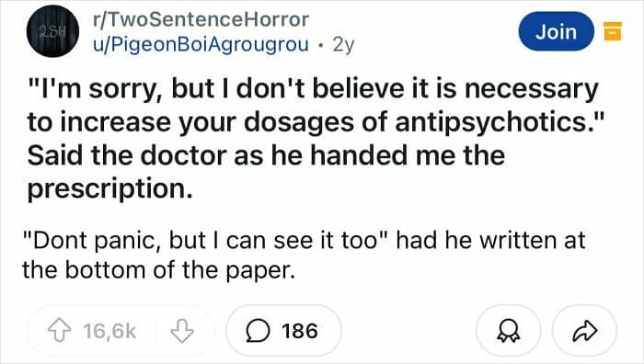Click the word "antipsychotics" in title

tap(490, 122)
